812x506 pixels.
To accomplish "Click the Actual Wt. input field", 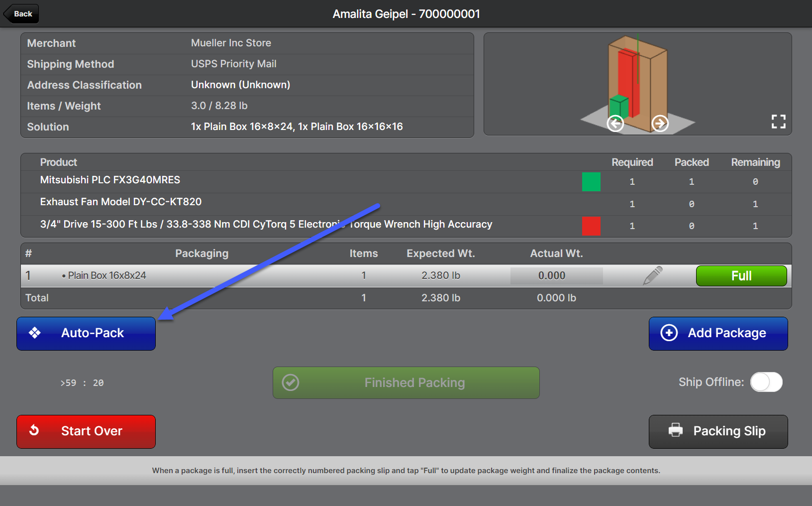I will click(556, 276).
